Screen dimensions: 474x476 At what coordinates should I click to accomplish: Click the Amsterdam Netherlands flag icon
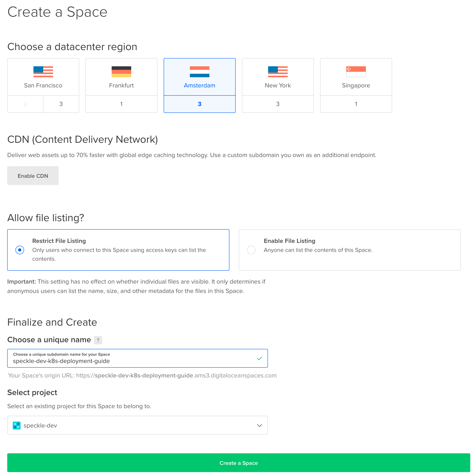tap(199, 72)
